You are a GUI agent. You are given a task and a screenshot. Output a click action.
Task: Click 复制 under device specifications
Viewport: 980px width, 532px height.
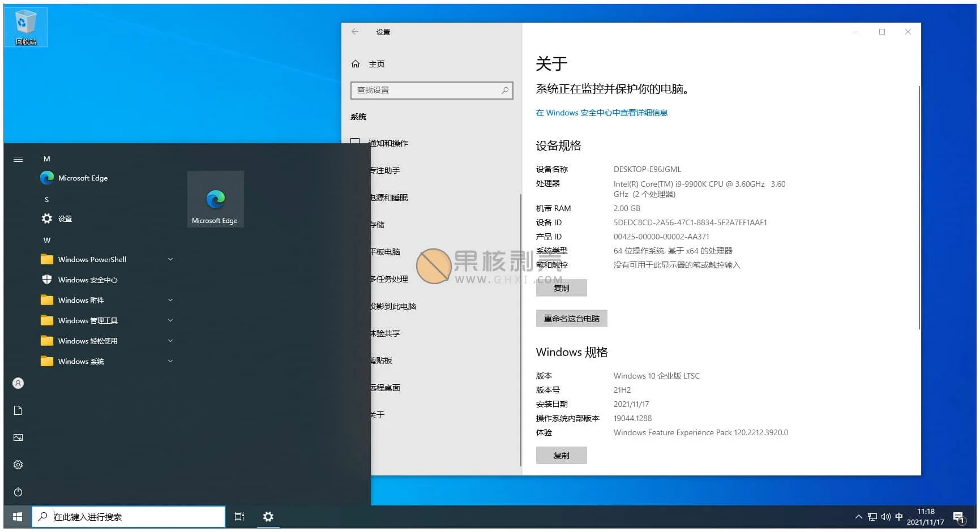(561, 288)
